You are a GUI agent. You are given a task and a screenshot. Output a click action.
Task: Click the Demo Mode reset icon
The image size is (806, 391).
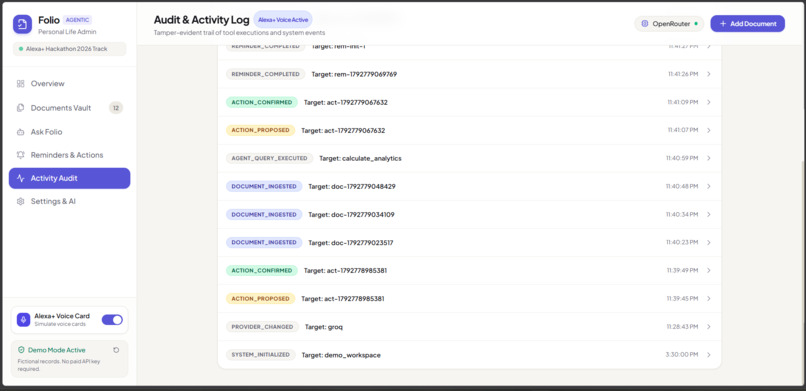click(x=116, y=350)
